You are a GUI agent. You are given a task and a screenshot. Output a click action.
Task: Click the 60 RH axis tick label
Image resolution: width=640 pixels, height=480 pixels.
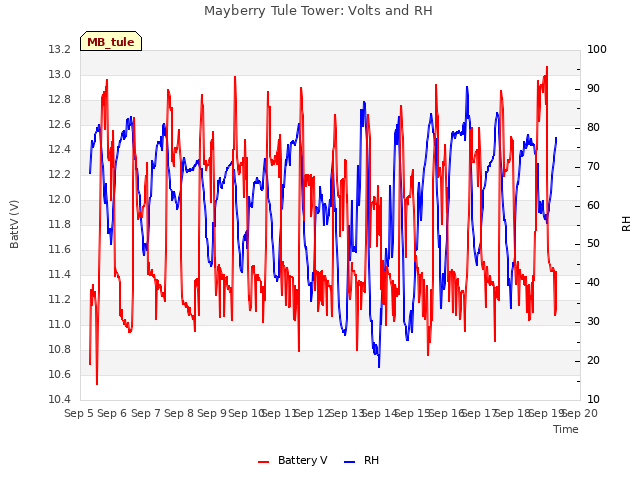[593, 205]
